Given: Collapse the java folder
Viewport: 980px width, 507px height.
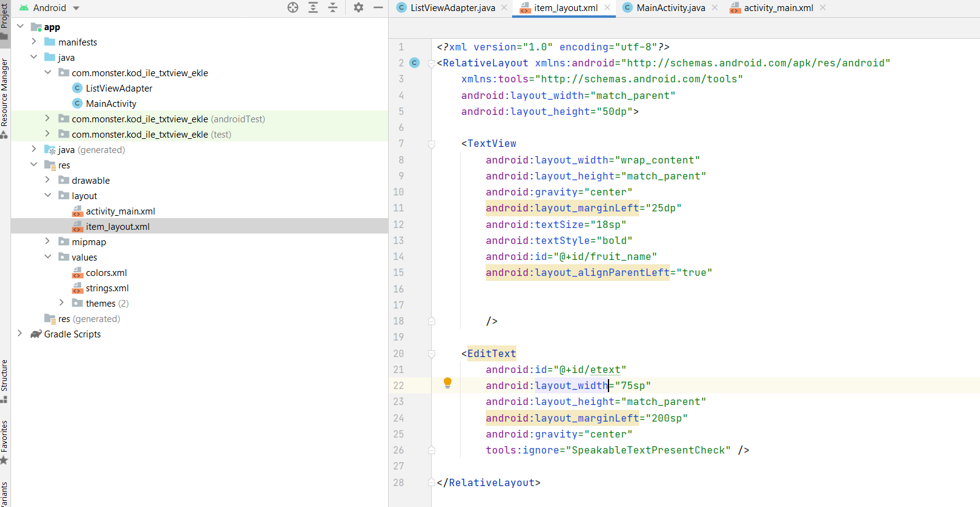Looking at the screenshot, I should click(x=34, y=57).
